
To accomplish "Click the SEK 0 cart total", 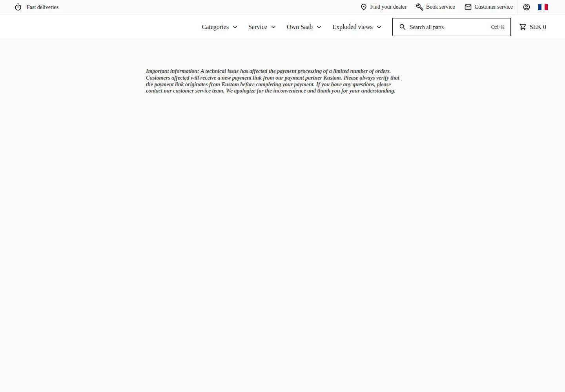I will pos(538,27).
